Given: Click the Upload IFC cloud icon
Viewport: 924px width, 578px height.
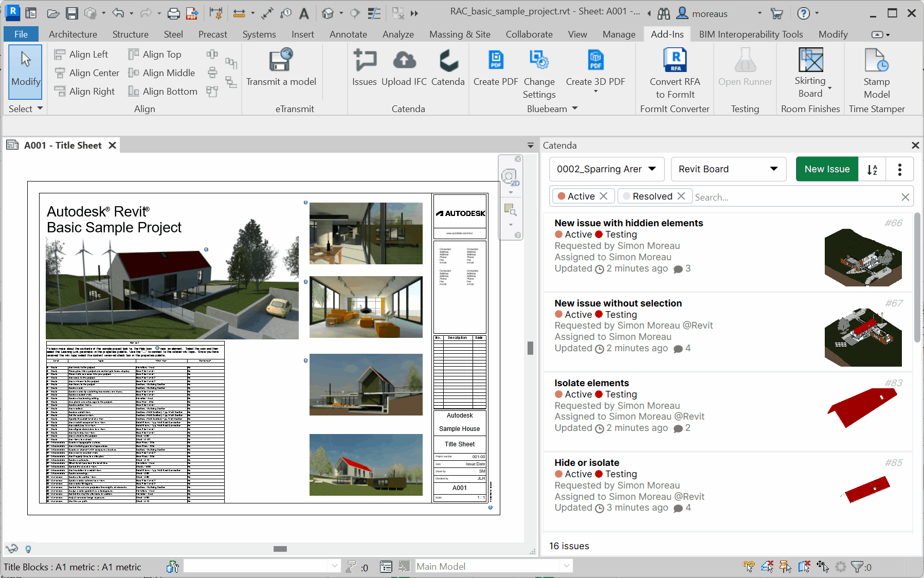Looking at the screenshot, I should pos(404,61).
